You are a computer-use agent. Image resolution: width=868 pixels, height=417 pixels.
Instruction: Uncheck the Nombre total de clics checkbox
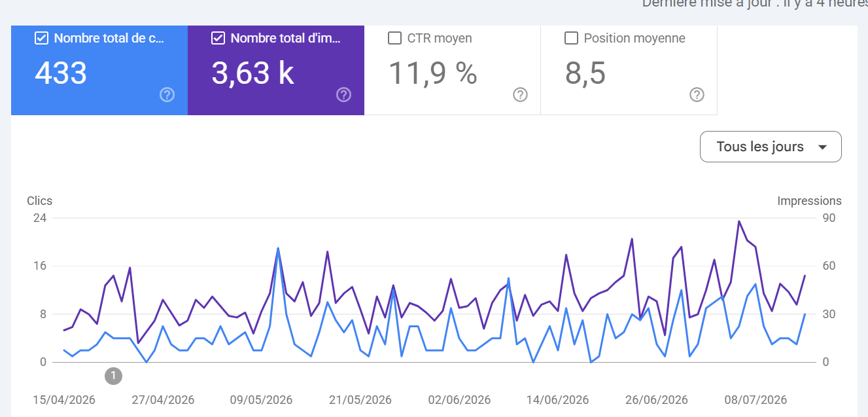click(41, 38)
